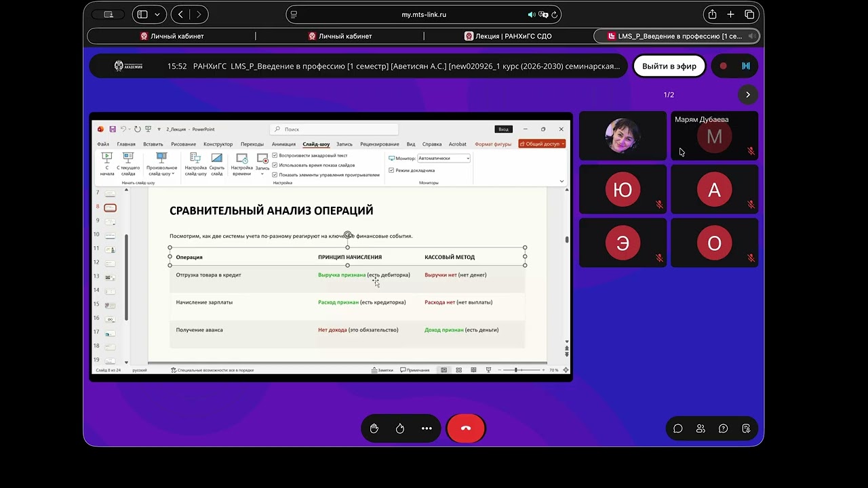Open 'Общий доступ' dropdown button
Image resolution: width=868 pixels, height=488 pixels.
542,144
